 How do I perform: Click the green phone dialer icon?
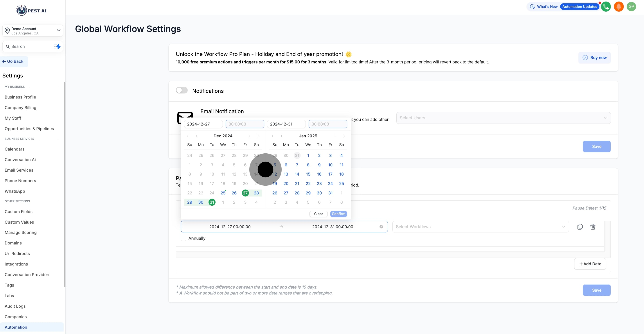click(606, 7)
